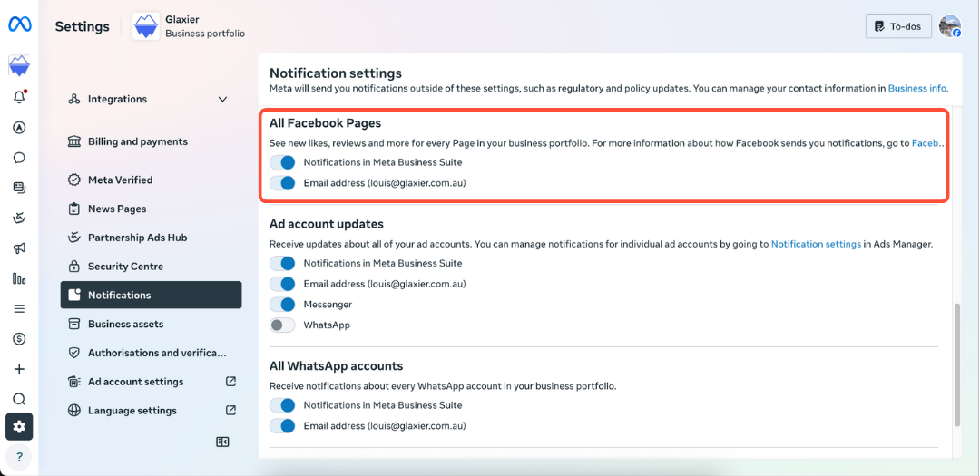Toggle Facebook Pages Meta Business Suite notifications
980x476 pixels.
tap(282, 162)
